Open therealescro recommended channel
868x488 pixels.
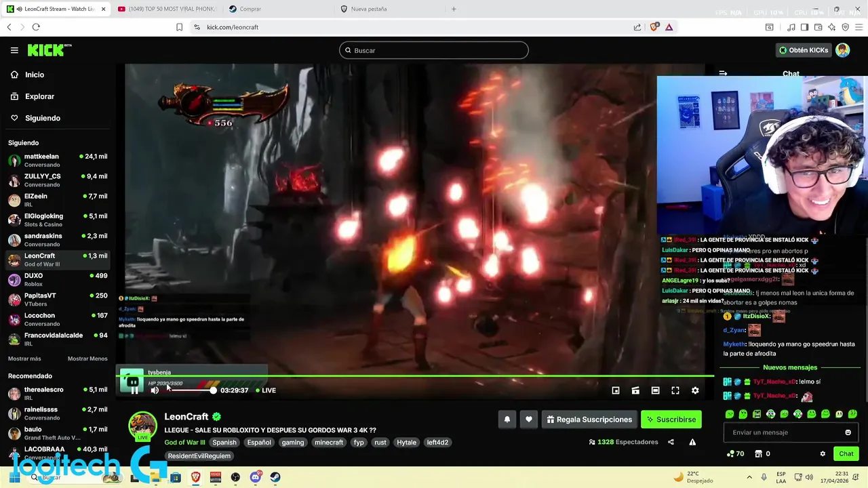coord(58,393)
